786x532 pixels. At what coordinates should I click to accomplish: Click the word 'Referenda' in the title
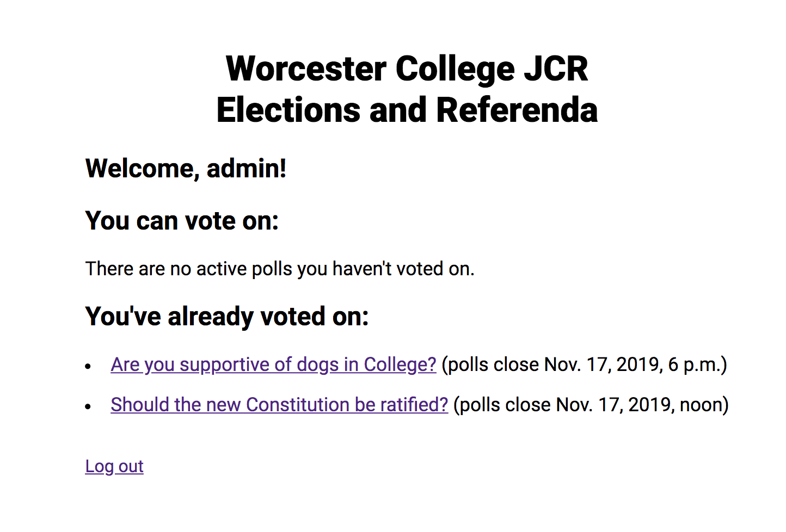[x=517, y=110]
